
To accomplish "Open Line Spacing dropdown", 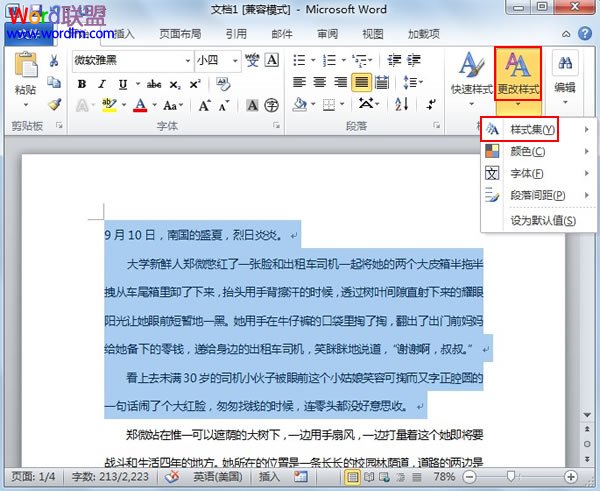I will point(412,82).
